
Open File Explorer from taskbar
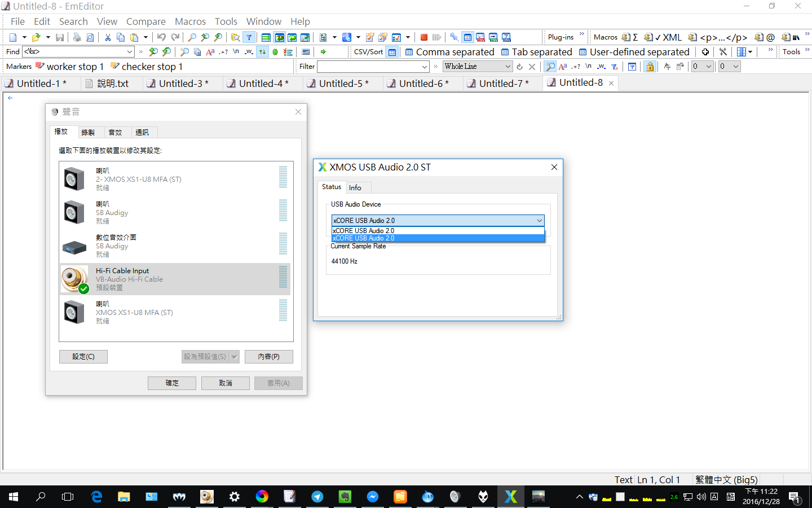(124, 497)
